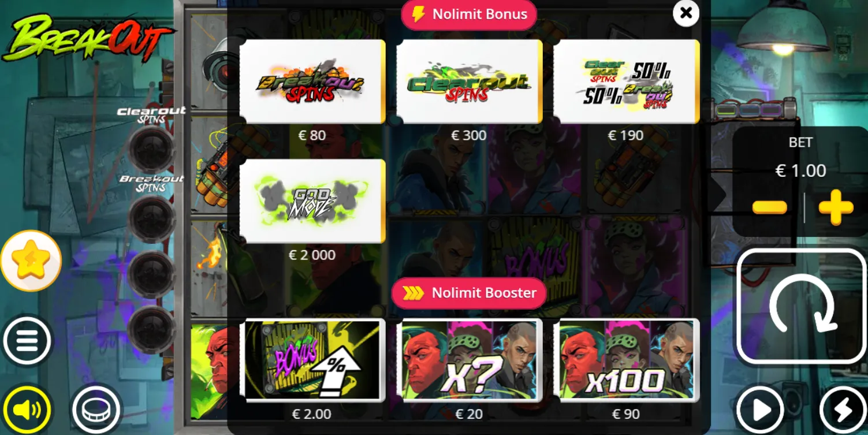
Task: Toggle the lightning fast-spin mode
Action: point(843,410)
